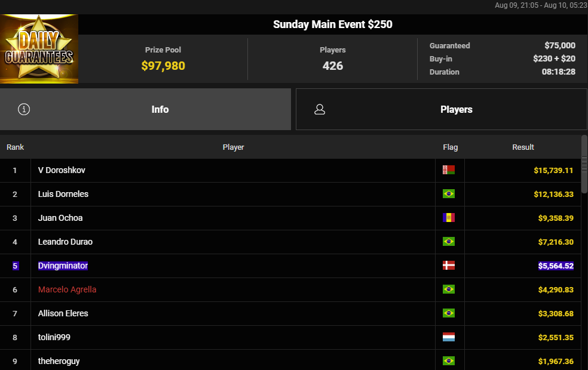Select player Marcelo Agrella in red
Viewport: 588px width, 370px height.
[x=67, y=289]
